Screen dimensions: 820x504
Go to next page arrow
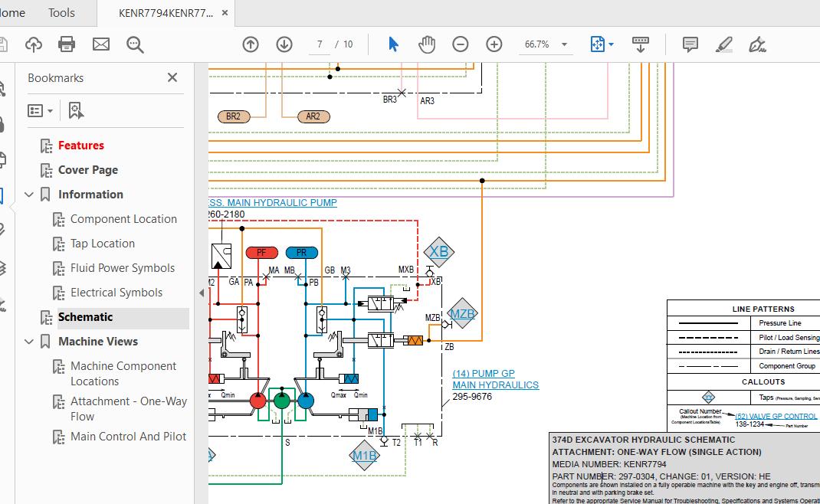point(284,44)
